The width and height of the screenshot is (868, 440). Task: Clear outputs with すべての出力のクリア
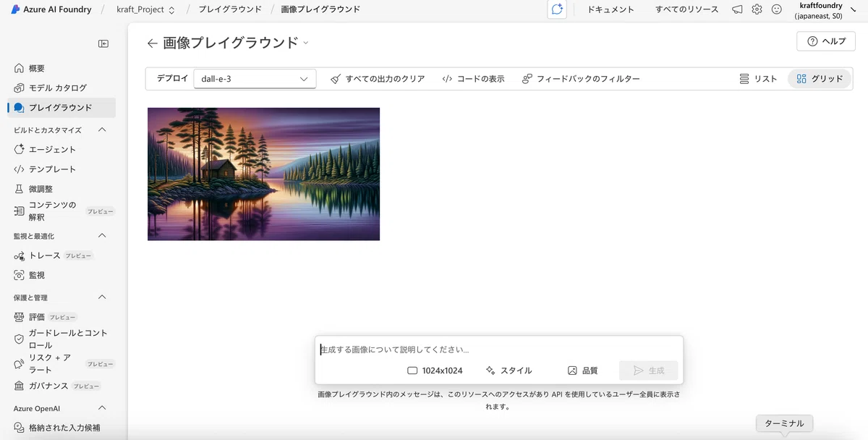378,79
